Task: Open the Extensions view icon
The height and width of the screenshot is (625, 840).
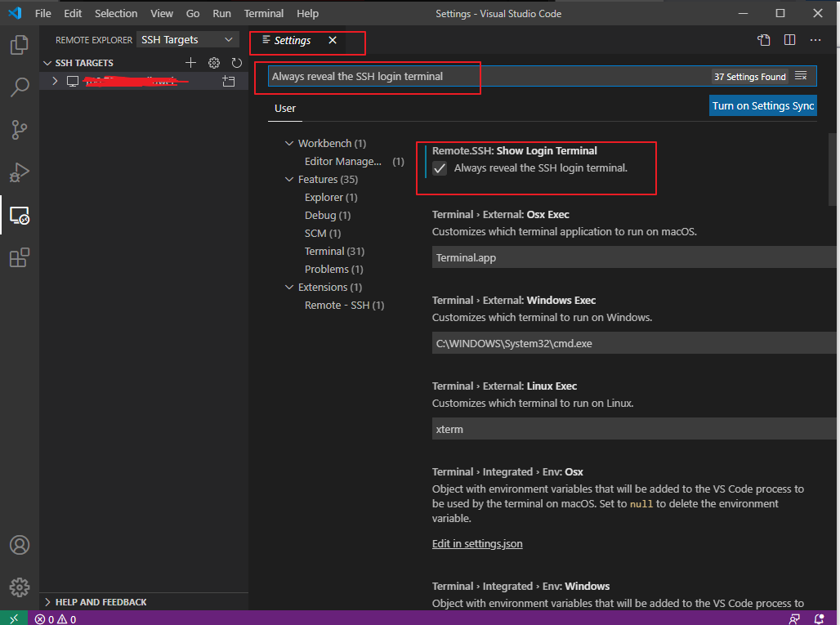Action: 20,257
